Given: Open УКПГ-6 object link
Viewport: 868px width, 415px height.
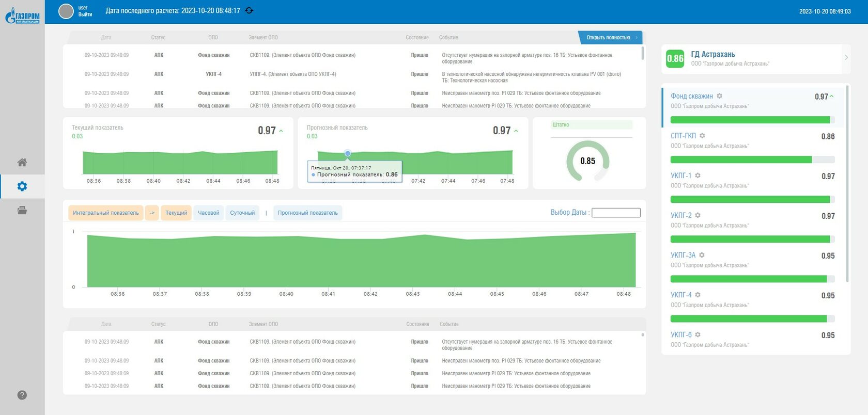Looking at the screenshot, I should [x=681, y=334].
